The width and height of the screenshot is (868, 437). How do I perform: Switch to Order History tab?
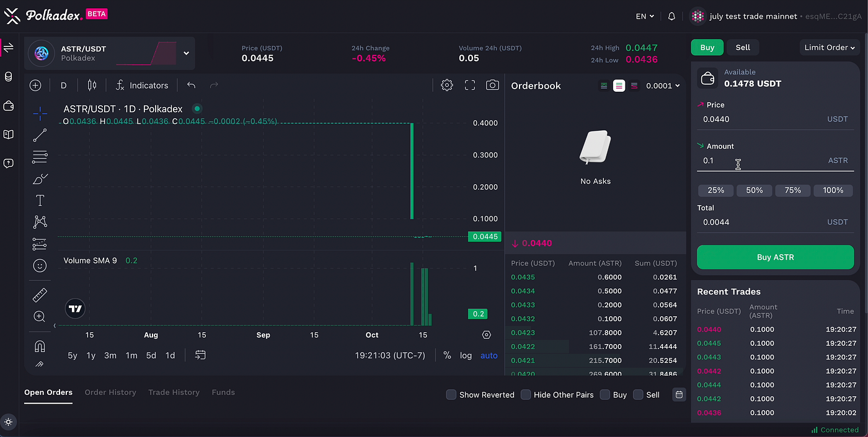coord(110,392)
